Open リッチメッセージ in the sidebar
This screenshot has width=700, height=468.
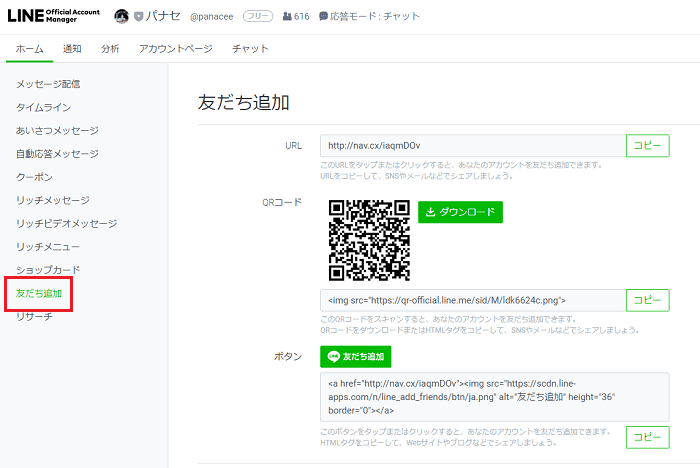[x=53, y=200]
